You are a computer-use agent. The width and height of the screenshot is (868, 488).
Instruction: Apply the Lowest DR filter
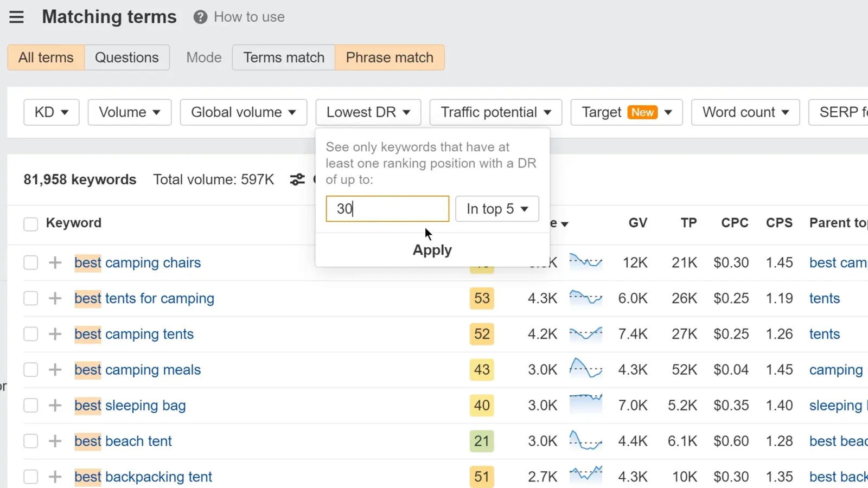pos(432,250)
